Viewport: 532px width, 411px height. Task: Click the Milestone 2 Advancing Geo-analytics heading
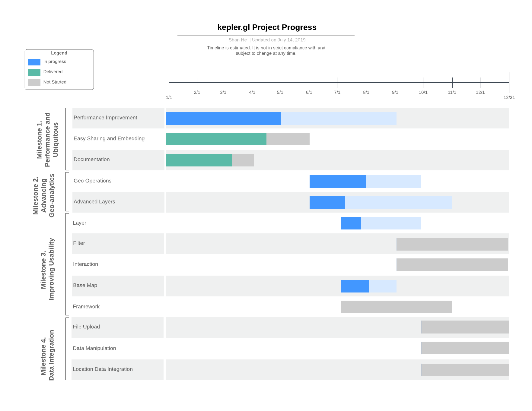tap(44, 195)
